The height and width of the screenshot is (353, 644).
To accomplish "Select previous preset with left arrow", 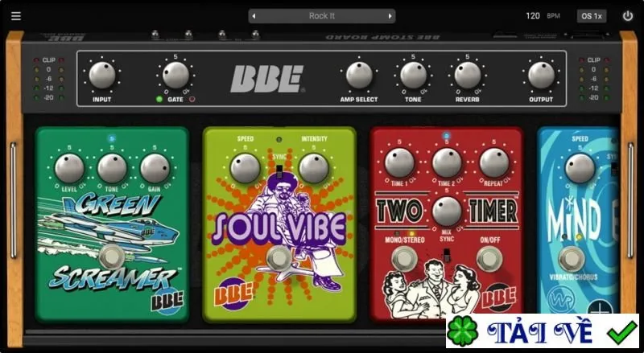I will [254, 16].
